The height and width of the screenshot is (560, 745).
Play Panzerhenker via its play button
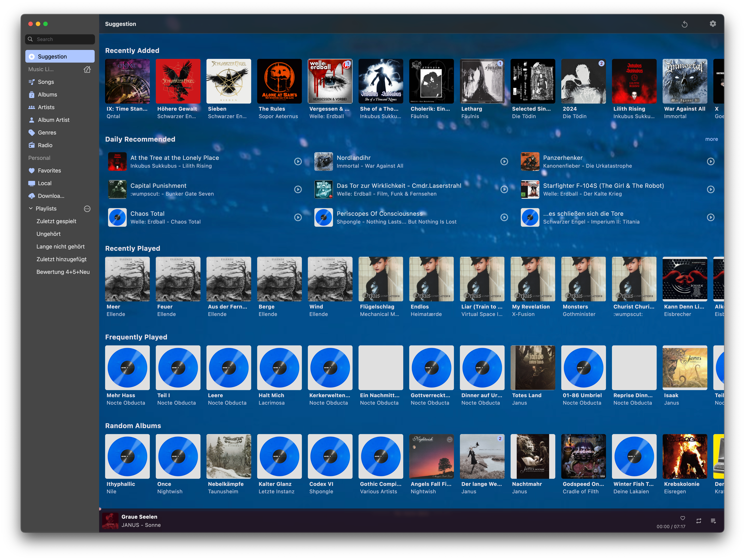[x=710, y=162]
